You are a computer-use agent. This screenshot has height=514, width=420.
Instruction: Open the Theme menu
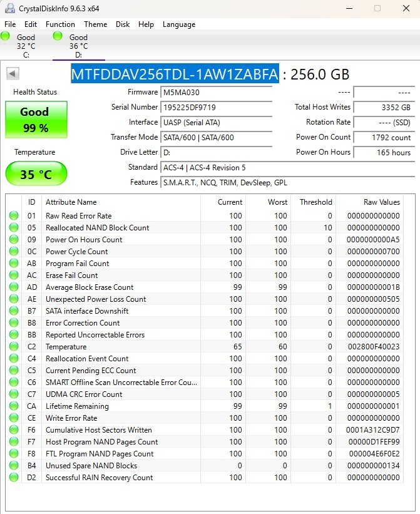(95, 24)
